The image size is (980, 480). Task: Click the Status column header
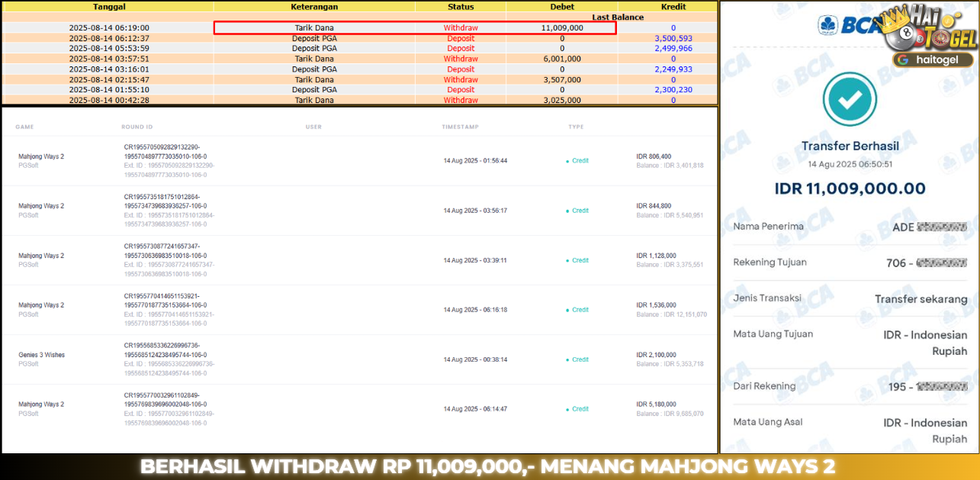point(461,7)
